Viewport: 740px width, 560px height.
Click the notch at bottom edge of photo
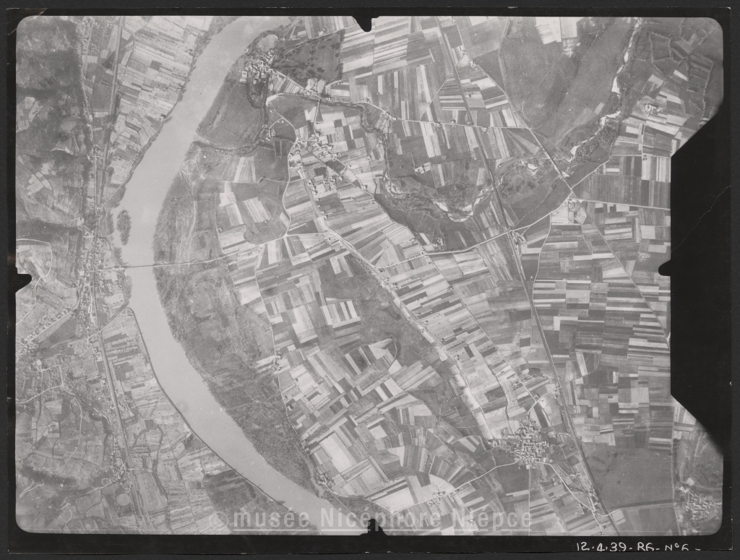pyautogui.click(x=374, y=526)
